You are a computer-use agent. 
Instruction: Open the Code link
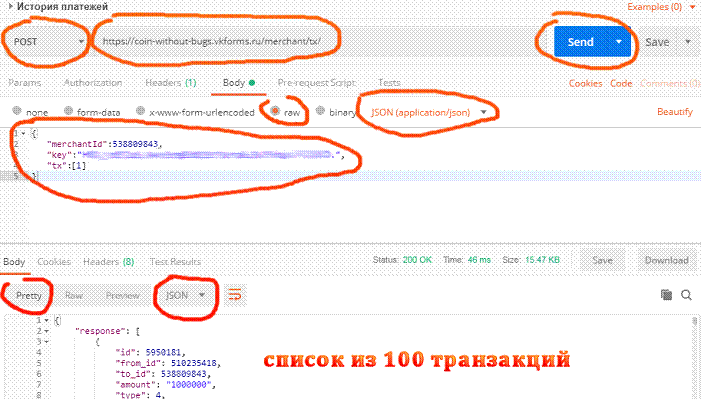[621, 83]
